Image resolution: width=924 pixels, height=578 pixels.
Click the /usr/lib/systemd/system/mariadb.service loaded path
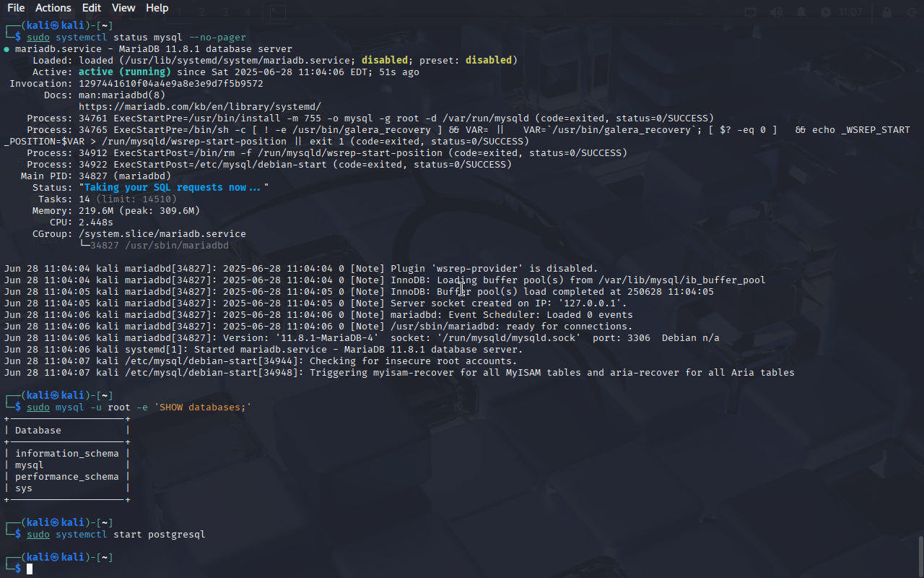[x=237, y=61]
